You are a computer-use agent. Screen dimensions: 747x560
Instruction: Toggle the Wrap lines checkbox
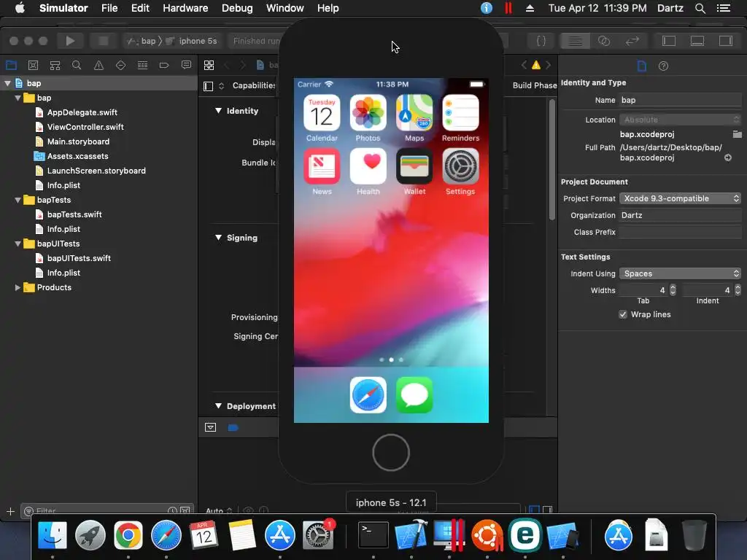coord(623,314)
